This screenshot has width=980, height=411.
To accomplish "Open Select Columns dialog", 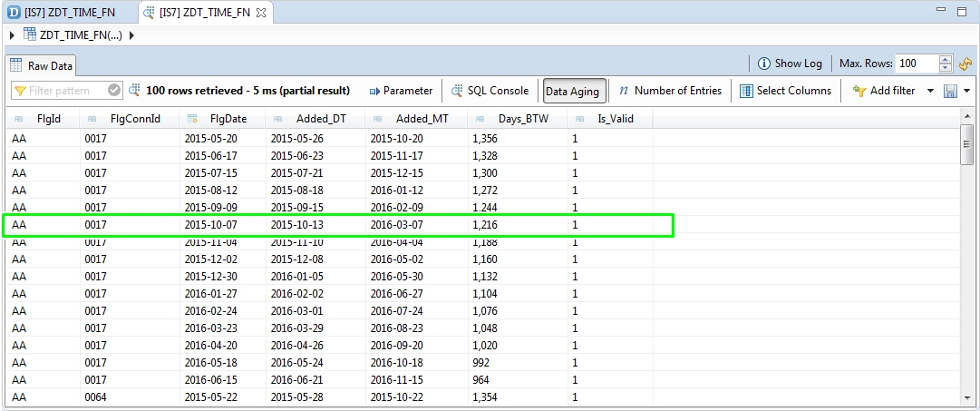I will [x=786, y=91].
